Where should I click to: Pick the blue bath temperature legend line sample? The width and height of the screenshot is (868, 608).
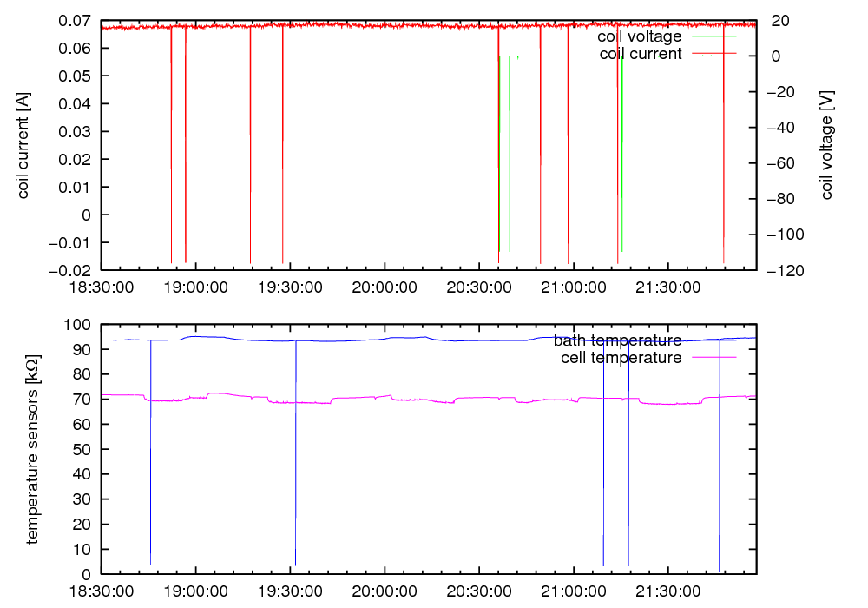713,340
